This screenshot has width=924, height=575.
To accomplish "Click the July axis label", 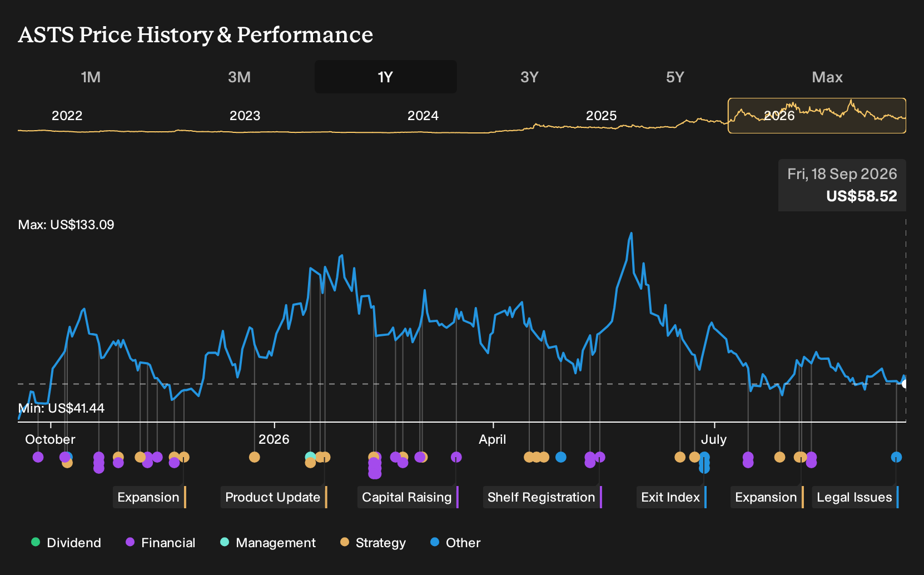I will 714,439.
